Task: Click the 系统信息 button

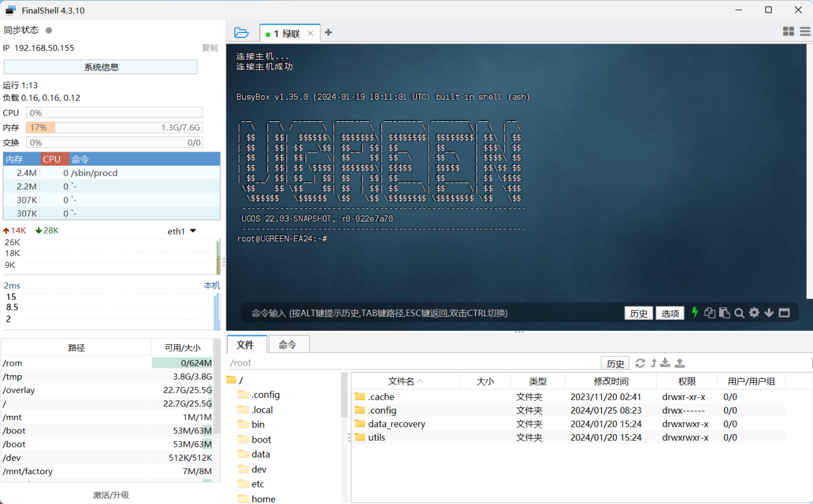Action: pyautogui.click(x=100, y=67)
